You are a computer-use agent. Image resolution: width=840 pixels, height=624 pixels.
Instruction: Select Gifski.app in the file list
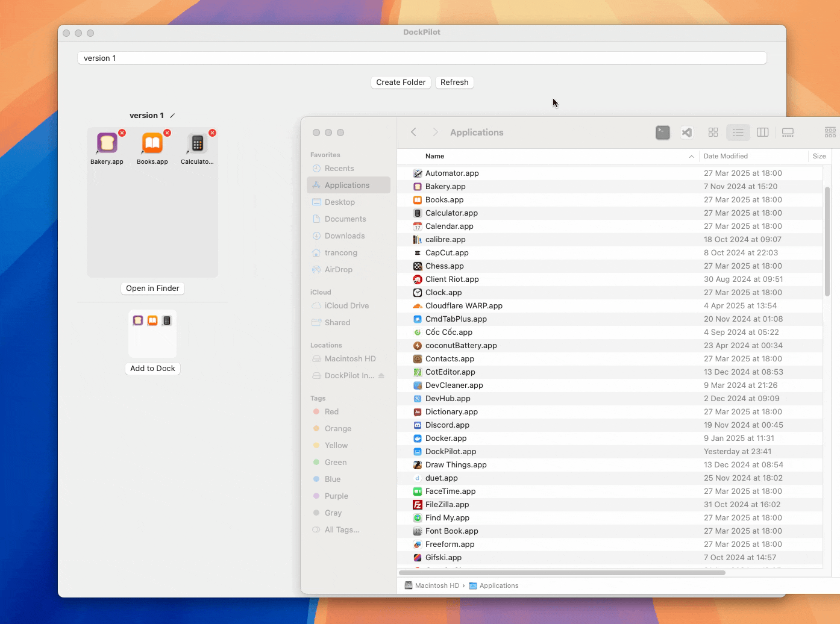[x=610, y=558]
